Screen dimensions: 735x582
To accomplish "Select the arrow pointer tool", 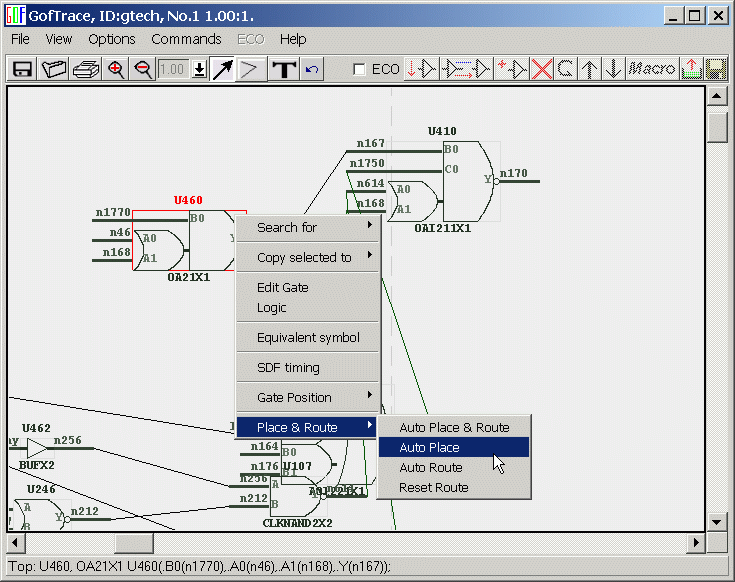I will point(222,69).
